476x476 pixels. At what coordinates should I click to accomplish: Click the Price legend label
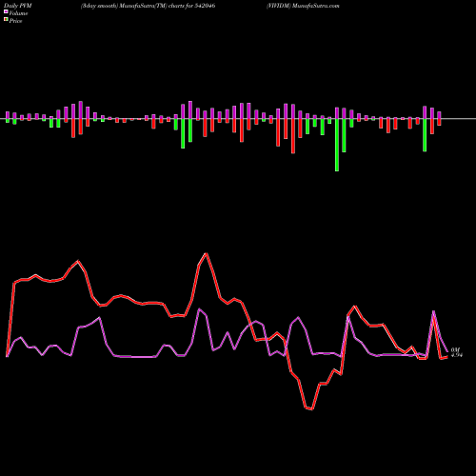coord(15,21)
